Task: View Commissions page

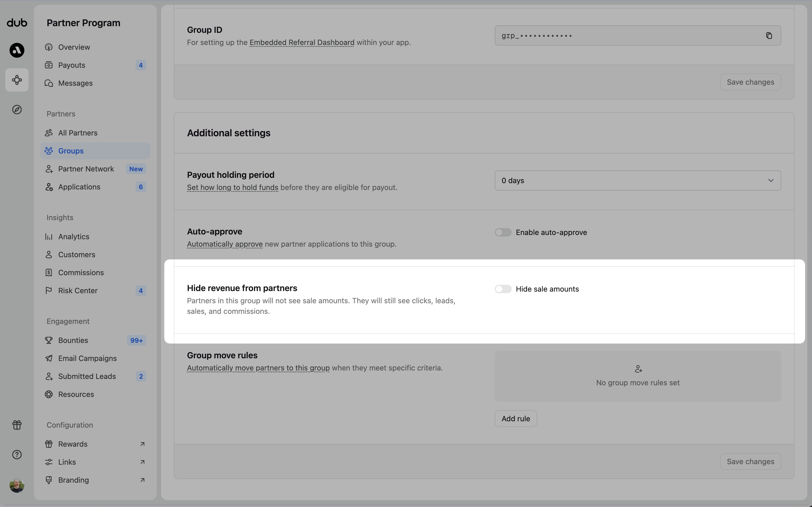Action: (x=95, y=273)
